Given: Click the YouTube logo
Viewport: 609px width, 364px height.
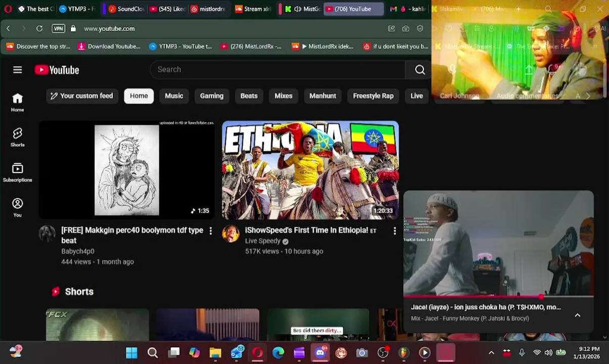Looking at the screenshot, I should pyautogui.click(x=57, y=70).
